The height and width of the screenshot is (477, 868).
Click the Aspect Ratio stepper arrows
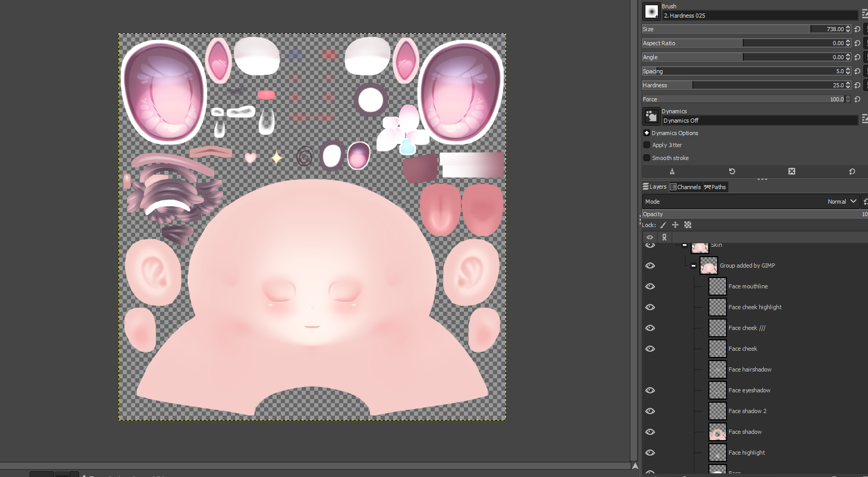pyautogui.click(x=848, y=43)
